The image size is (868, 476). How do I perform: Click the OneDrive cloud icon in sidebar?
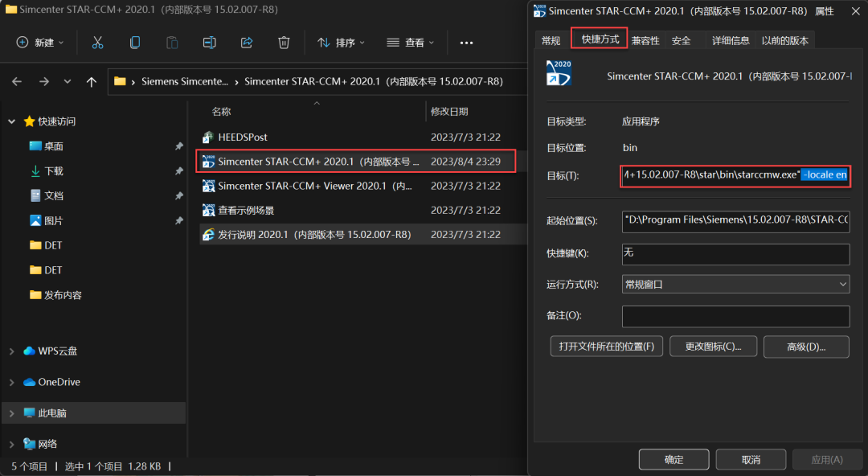[x=30, y=383]
